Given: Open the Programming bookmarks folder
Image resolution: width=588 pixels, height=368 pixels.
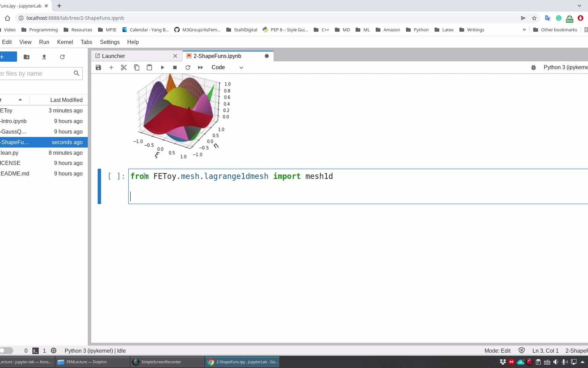Looking at the screenshot, I should click(39, 30).
